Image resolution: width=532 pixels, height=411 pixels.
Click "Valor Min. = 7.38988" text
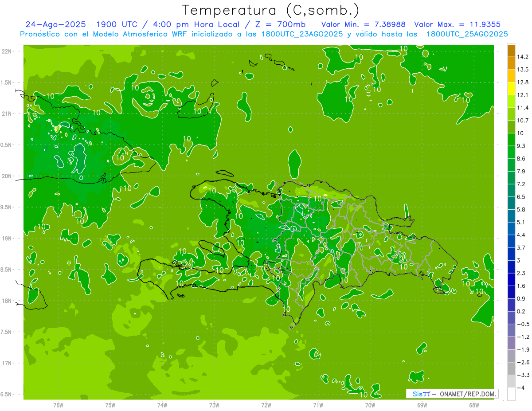pyautogui.click(x=364, y=24)
